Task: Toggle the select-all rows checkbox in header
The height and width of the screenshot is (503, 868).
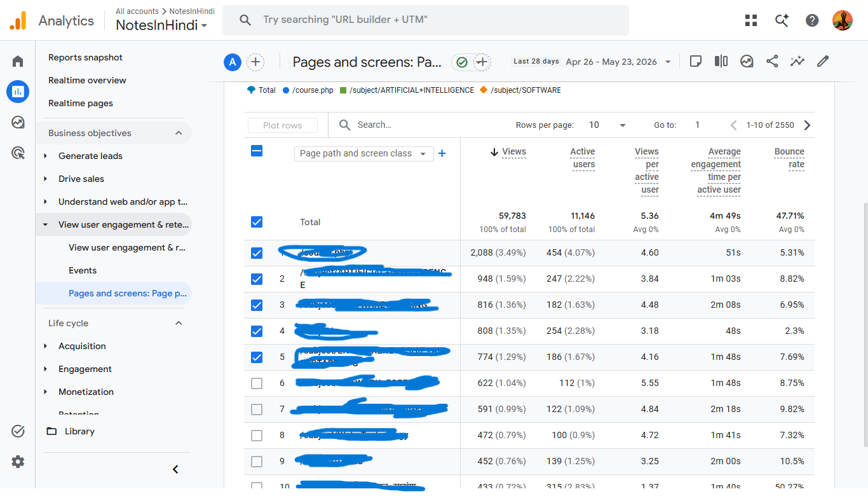Action: click(257, 151)
